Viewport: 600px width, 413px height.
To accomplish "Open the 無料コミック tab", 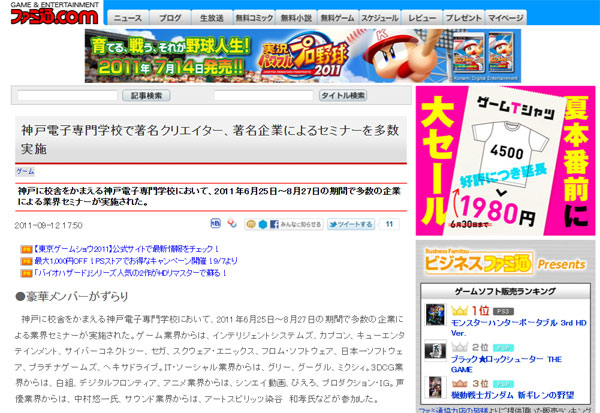I will [254, 18].
